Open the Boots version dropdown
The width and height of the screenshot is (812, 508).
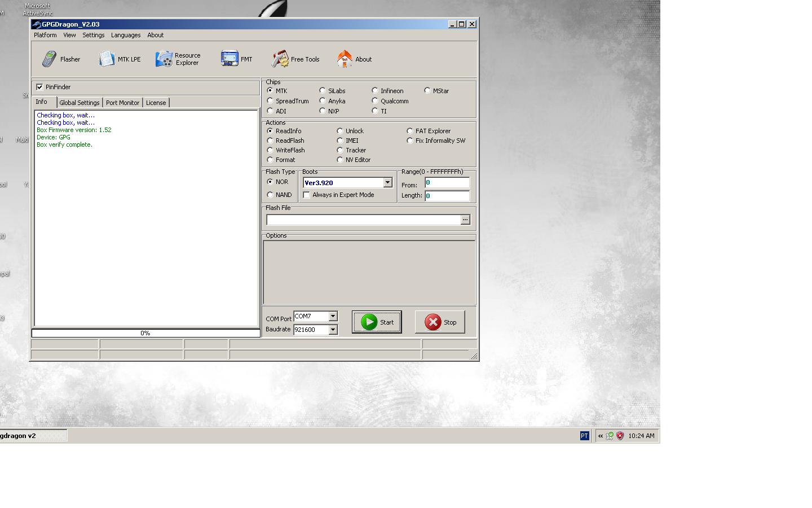tap(387, 182)
